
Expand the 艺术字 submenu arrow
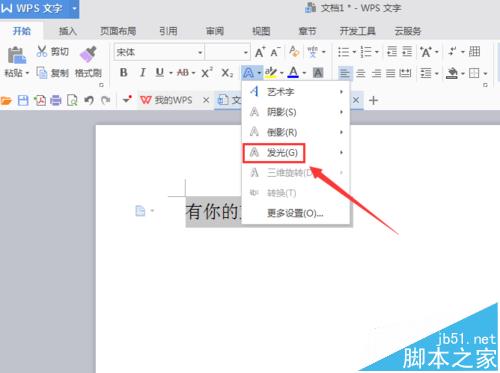341,92
